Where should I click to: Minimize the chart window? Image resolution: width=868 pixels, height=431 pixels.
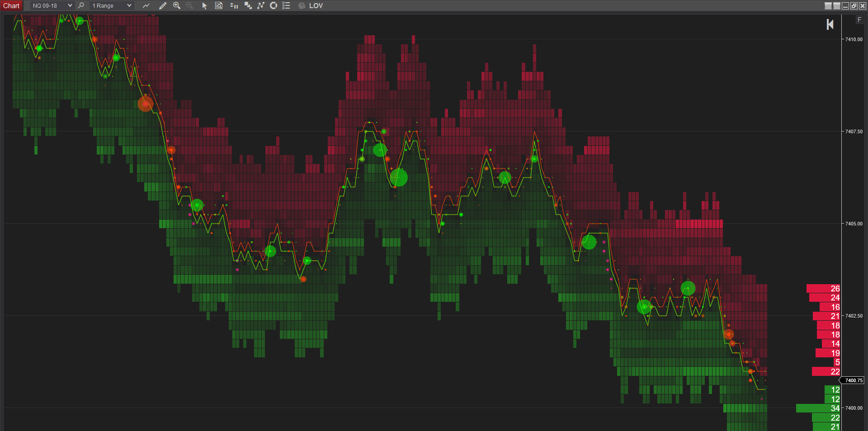845,6
